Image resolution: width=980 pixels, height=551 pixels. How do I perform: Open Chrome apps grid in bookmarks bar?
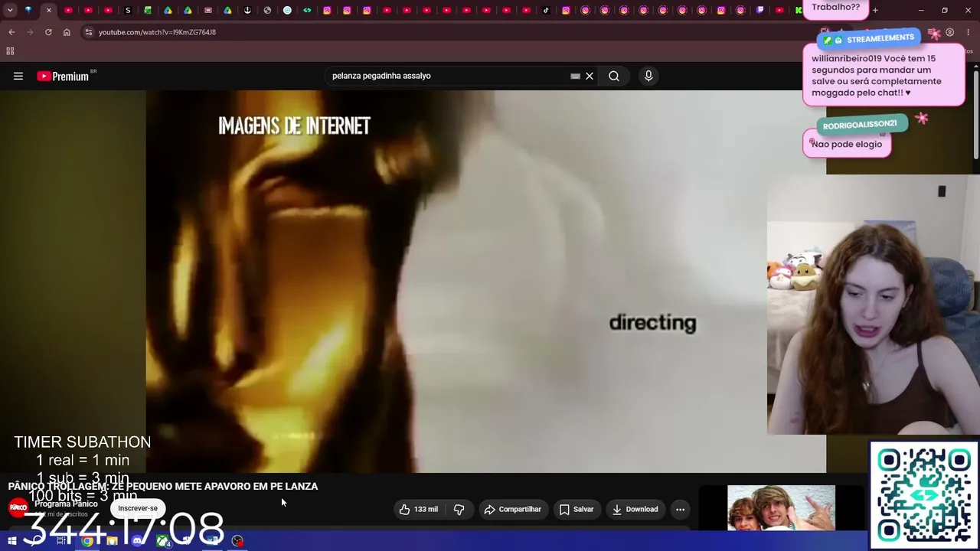(x=10, y=51)
